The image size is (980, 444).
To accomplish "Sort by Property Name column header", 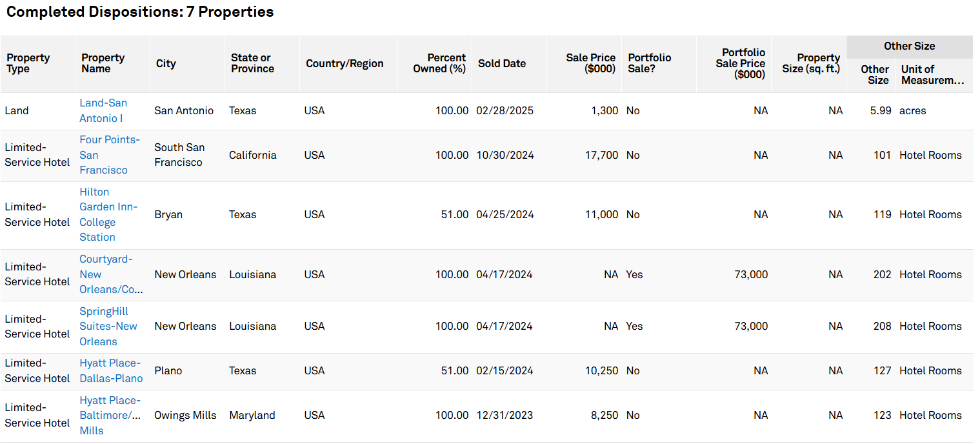I will tap(103, 63).
